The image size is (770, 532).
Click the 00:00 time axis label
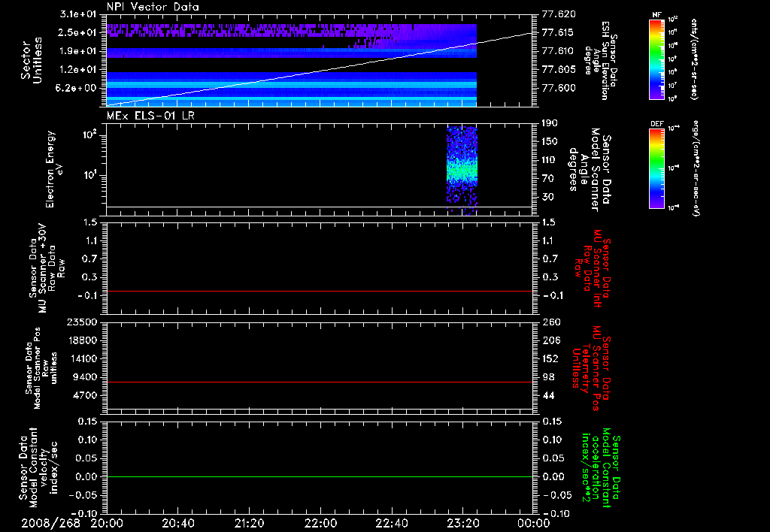[x=534, y=524]
